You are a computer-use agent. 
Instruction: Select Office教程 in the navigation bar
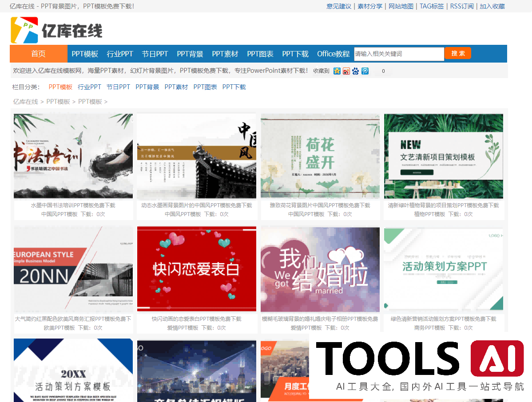click(333, 54)
